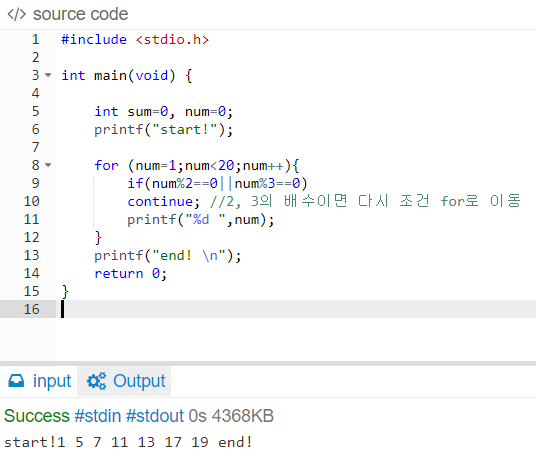This screenshot has height=470, width=536.
Task: Switch to the Output tab
Action: [x=124, y=381]
